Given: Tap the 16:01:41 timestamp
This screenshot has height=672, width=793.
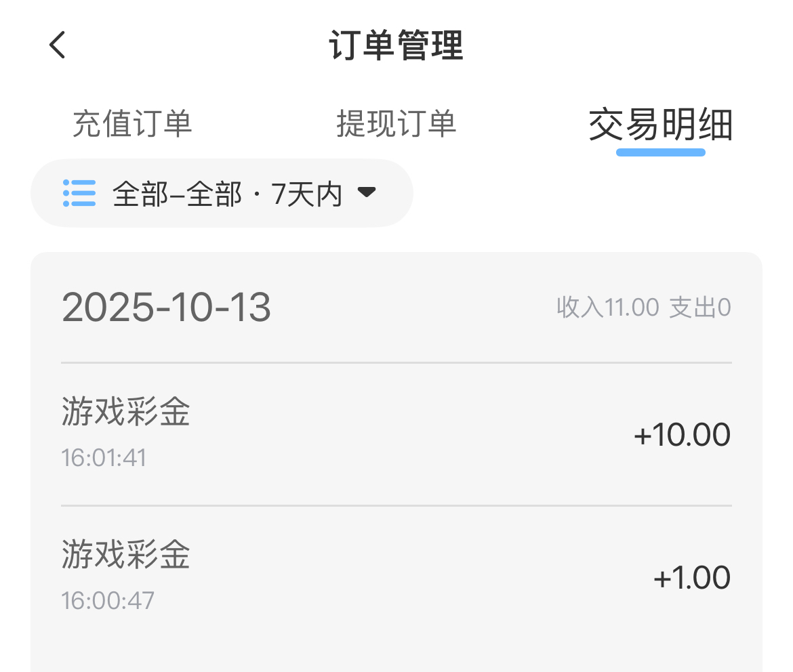Looking at the screenshot, I should coord(104,458).
